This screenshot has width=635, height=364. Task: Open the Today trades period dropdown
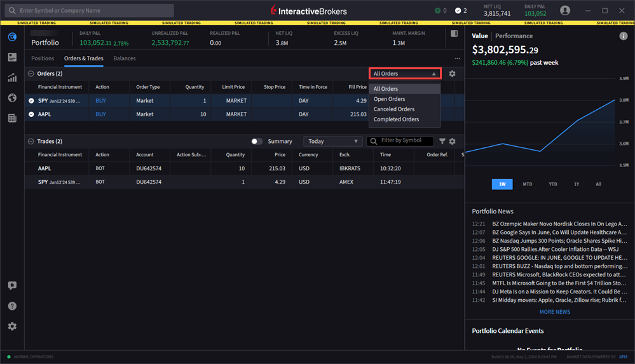(332, 141)
